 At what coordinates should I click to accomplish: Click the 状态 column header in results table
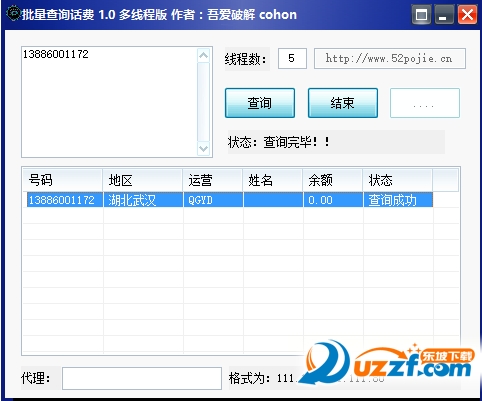click(398, 180)
